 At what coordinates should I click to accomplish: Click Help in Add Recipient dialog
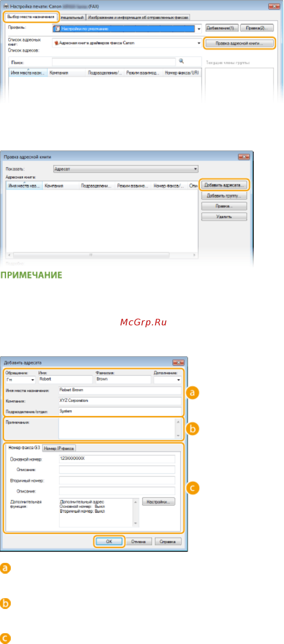[x=168, y=541]
